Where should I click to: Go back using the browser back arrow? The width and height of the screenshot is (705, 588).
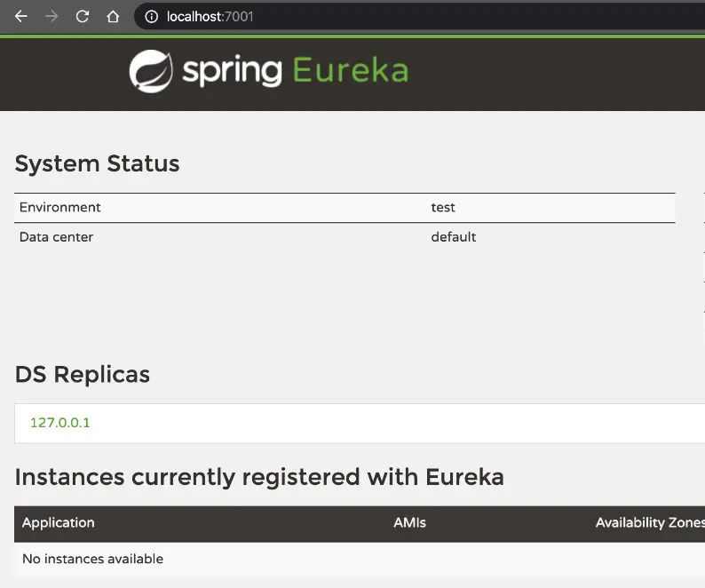tap(20, 17)
